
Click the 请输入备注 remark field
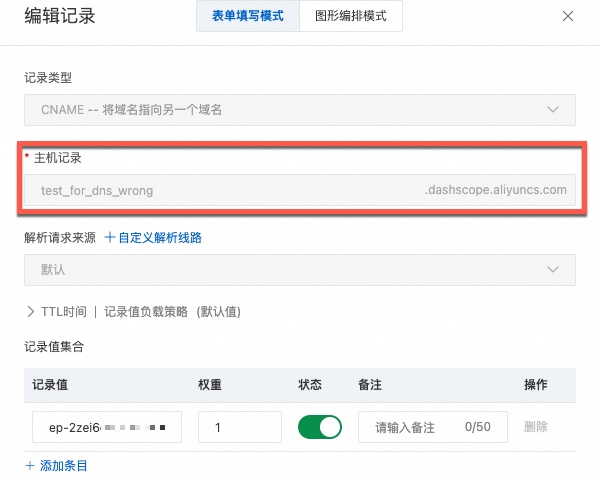pos(433,427)
